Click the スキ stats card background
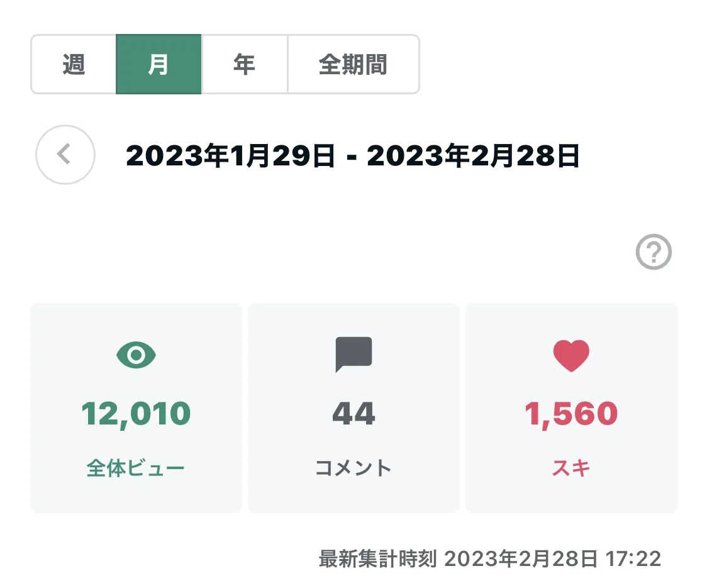This screenshot has height=588, width=707. 571,408
